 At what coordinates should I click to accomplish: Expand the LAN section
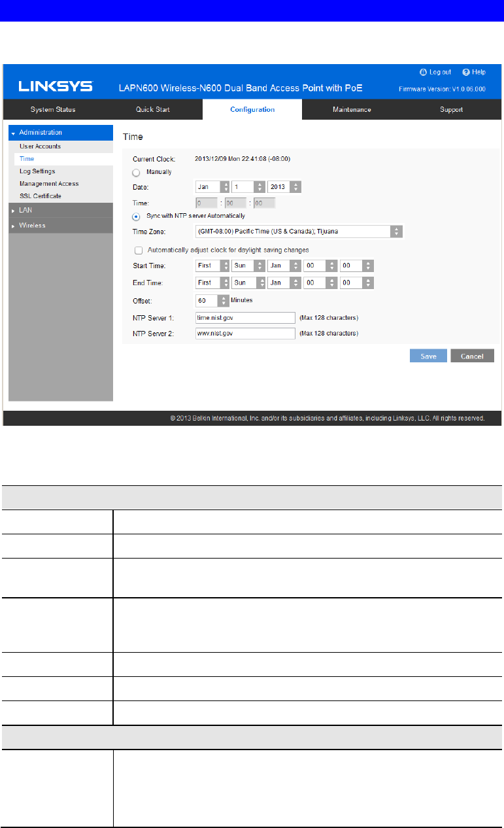pos(61,211)
